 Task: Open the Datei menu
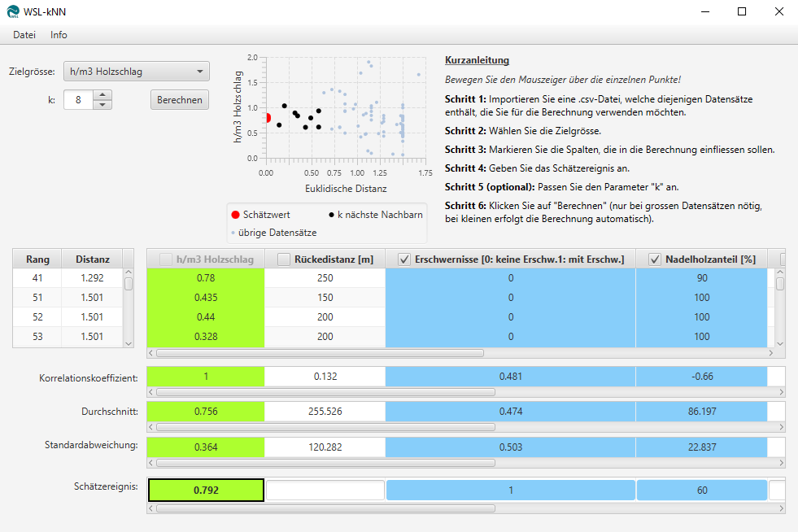click(24, 35)
